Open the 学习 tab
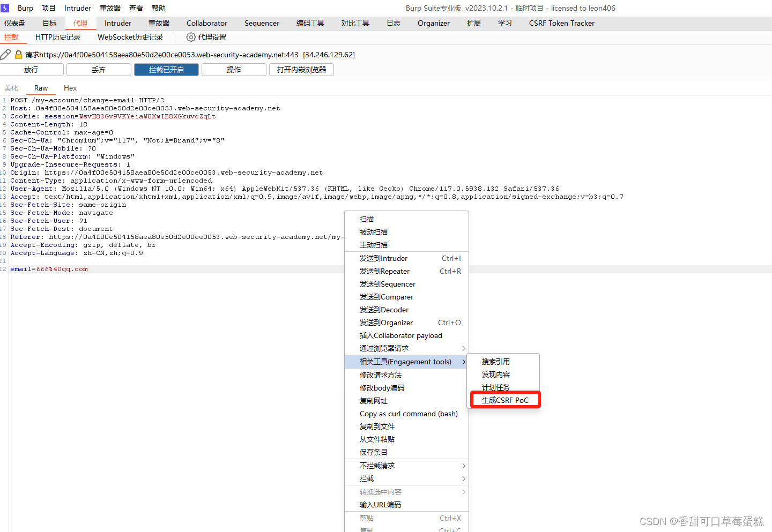This screenshot has width=772, height=532. tap(505, 23)
